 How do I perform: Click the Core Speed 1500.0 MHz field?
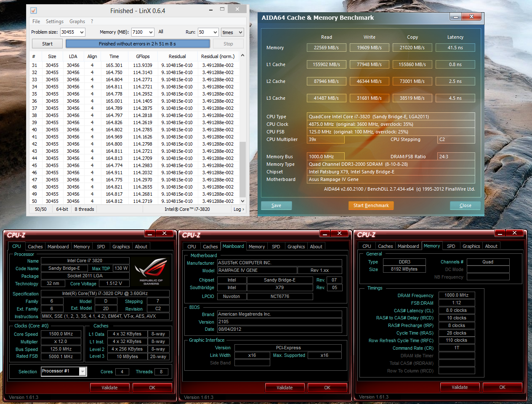61,334
